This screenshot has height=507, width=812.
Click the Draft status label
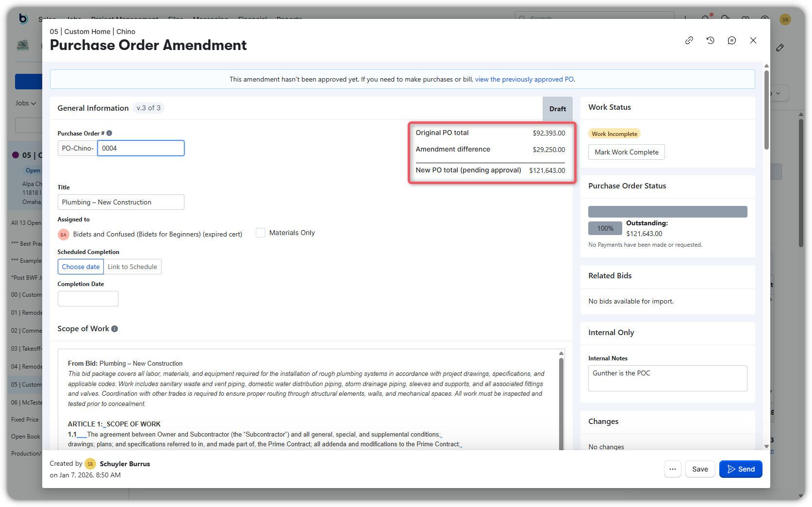557,109
